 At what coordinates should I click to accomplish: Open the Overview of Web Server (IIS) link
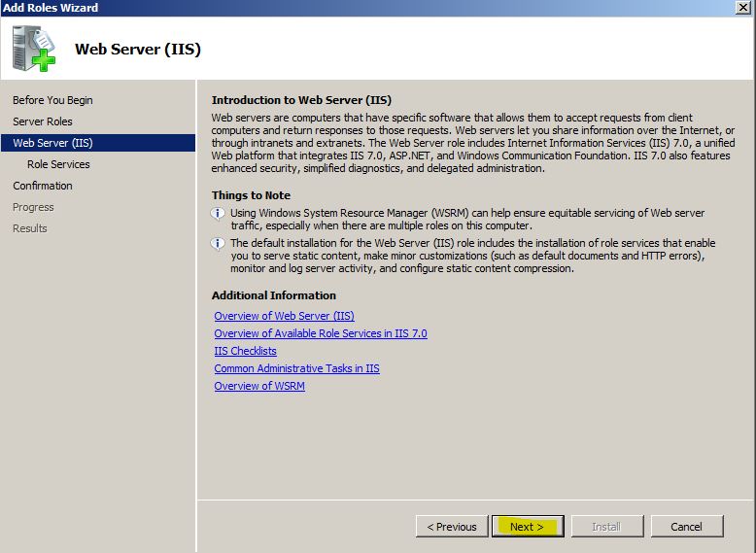pos(284,316)
